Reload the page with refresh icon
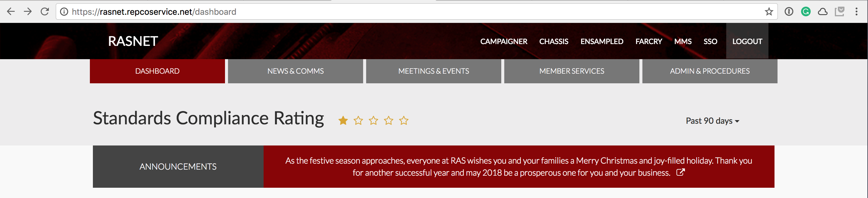 [x=45, y=12]
